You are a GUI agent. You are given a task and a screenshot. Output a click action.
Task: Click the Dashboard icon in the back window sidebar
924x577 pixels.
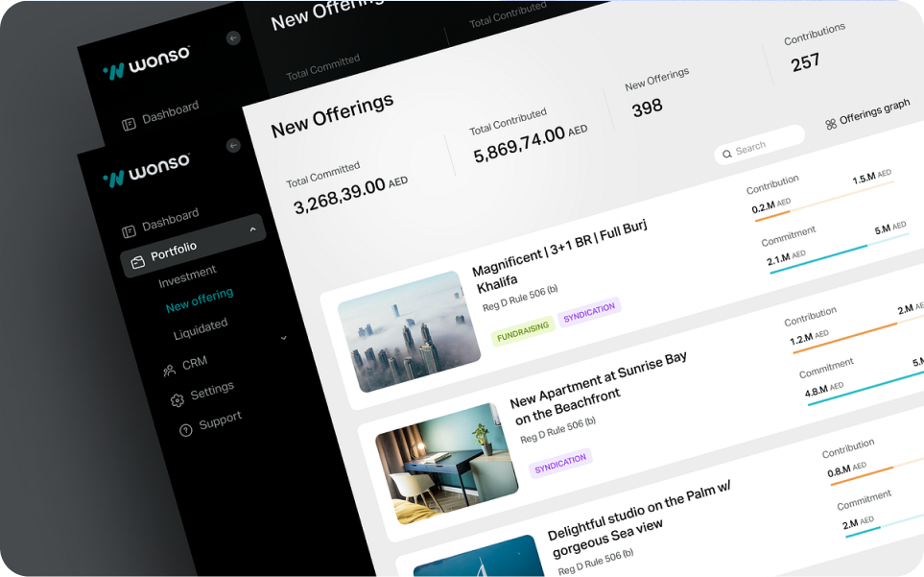(129, 125)
